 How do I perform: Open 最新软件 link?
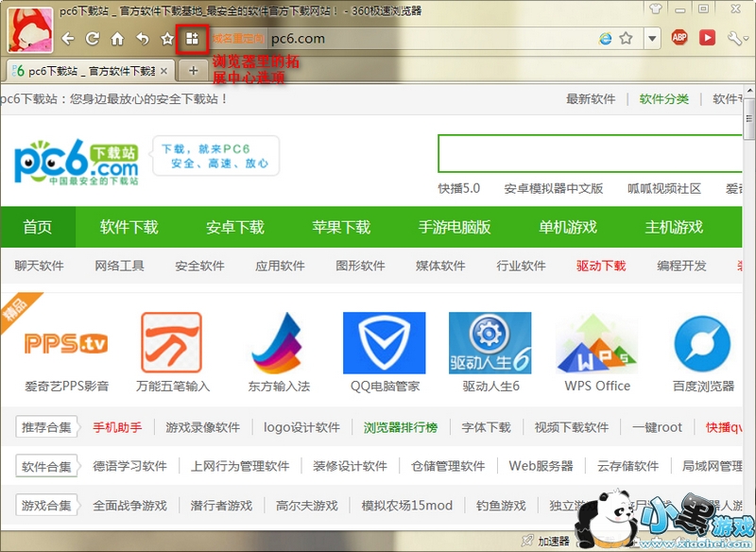[591, 99]
